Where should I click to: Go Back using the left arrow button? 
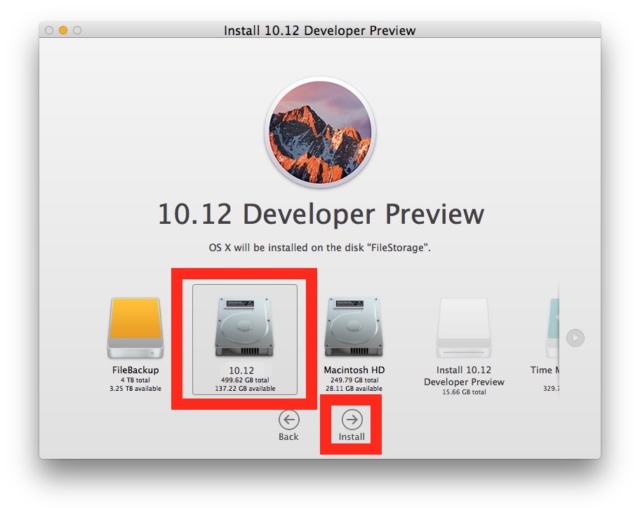289,420
